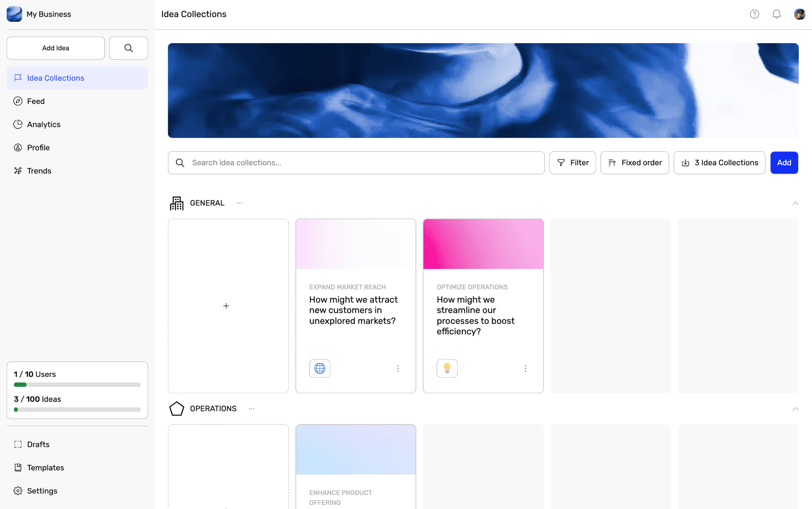The image size is (812, 509).
Task: Focus the Search idea collections field
Action: [356, 163]
